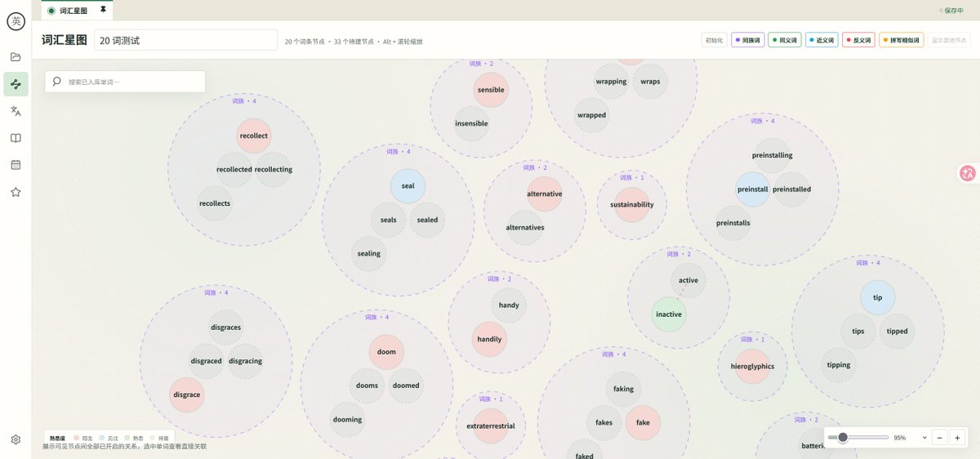The width and height of the screenshot is (980, 459).
Task: Select the 'extraterrestrial' word node
Action: [491, 426]
